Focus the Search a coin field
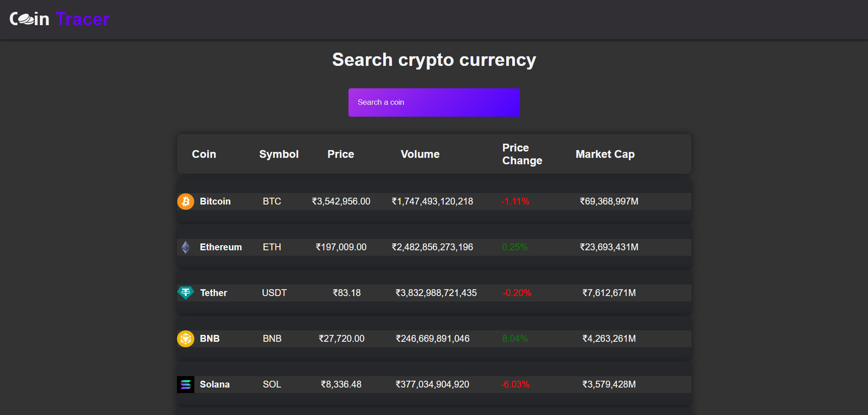This screenshot has width=868, height=415. 434,102
